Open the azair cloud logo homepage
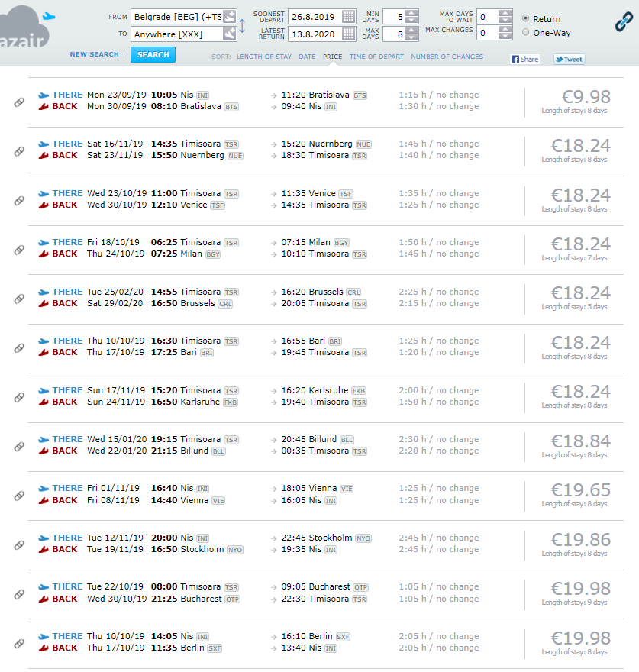639x672 pixels. point(26,27)
